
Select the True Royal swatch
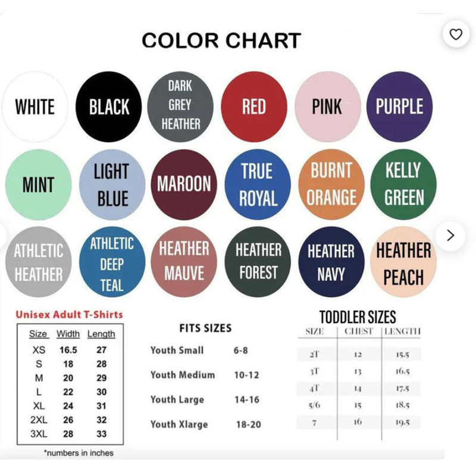(258, 184)
